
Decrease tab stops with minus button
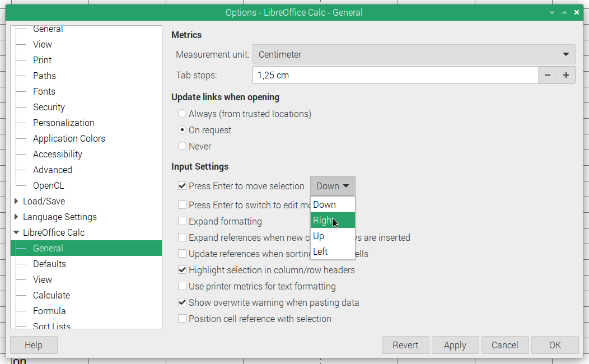point(548,75)
